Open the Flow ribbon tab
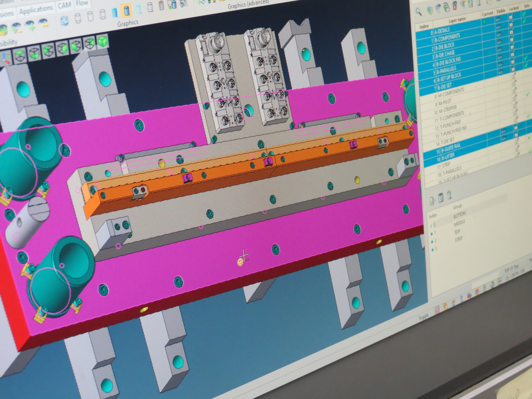Screen dimensions: 532x399 (x=82, y=3)
